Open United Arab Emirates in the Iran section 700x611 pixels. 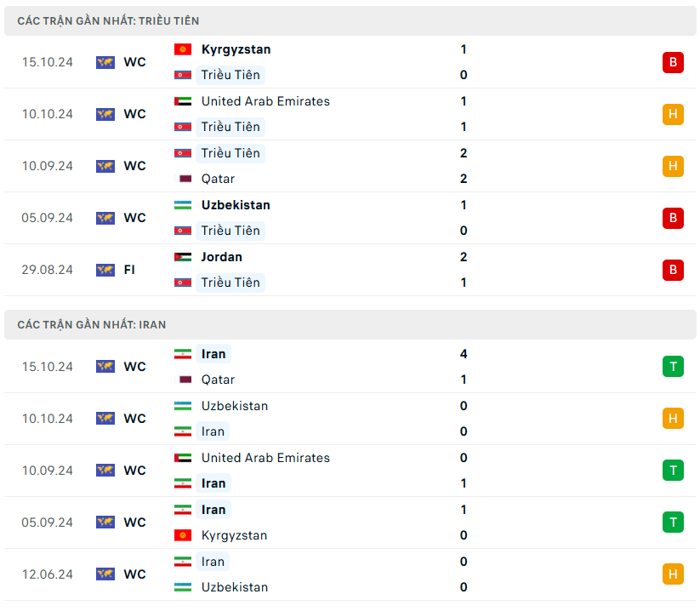[265, 458]
